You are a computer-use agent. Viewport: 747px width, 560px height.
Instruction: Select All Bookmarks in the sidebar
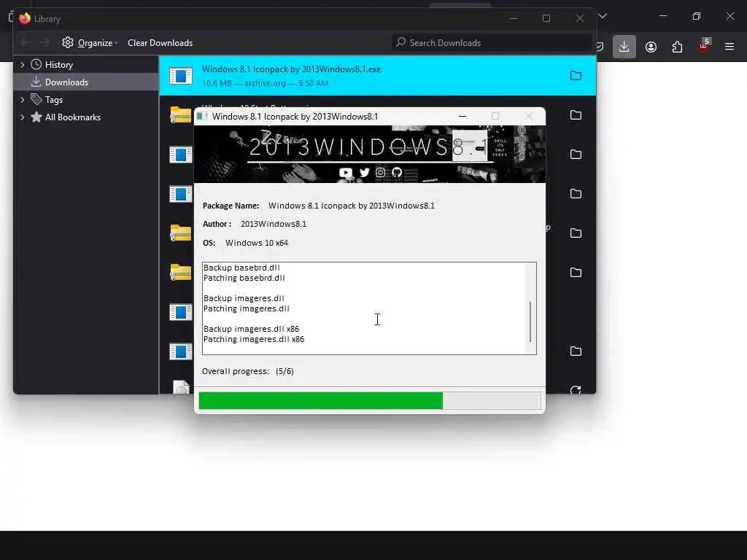(x=72, y=117)
